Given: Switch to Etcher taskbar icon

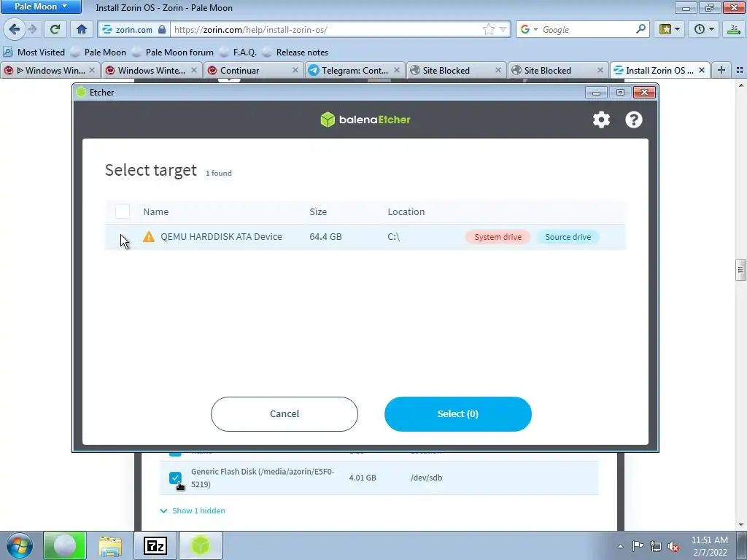Looking at the screenshot, I should [x=201, y=545].
